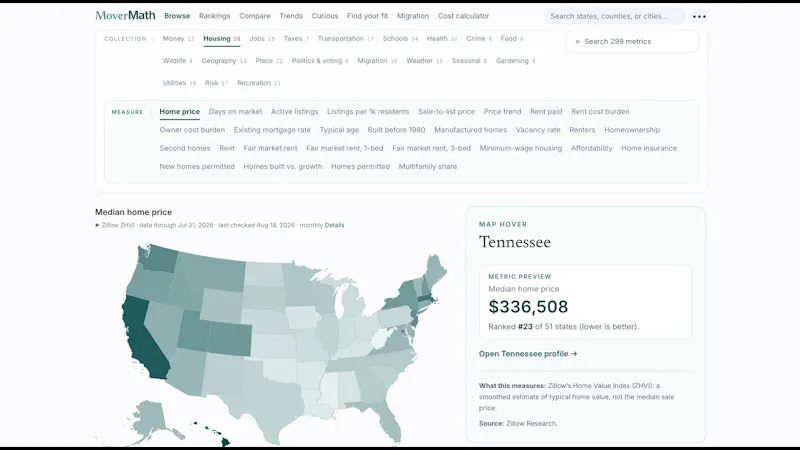This screenshot has height=450, width=800.
Task: Focus the Search 299 metrics field
Action: 632,41
